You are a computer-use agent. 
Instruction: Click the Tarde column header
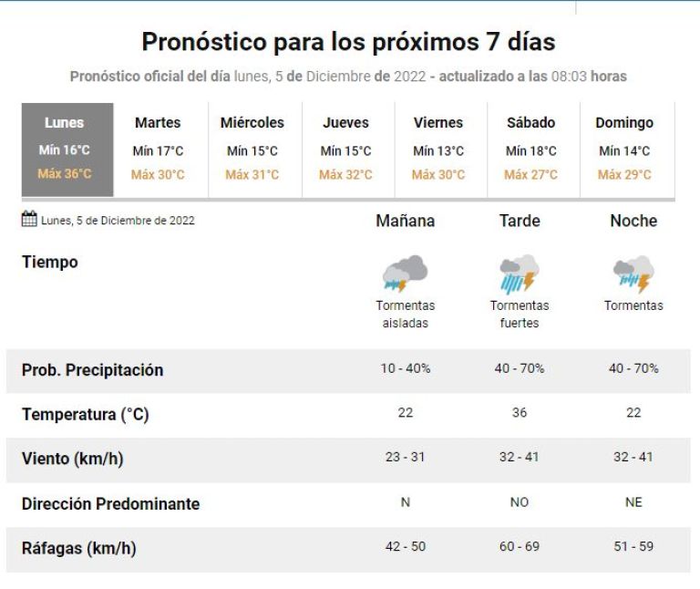click(520, 221)
